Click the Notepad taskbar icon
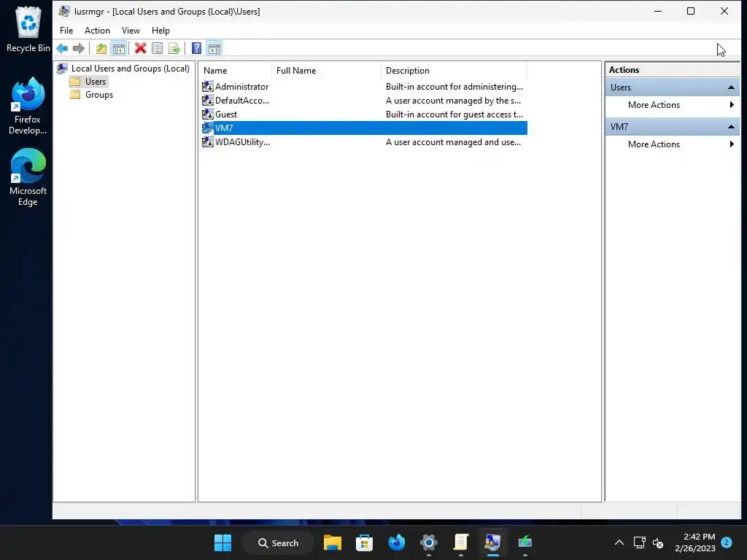747x560 pixels. point(461,542)
